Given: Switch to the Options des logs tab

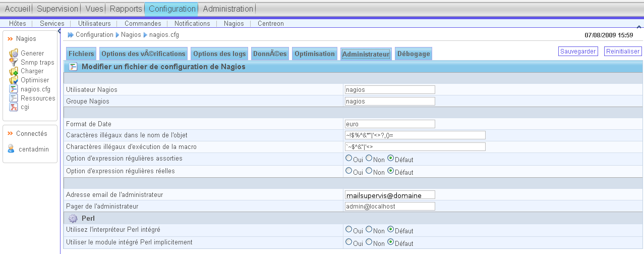Looking at the screenshot, I should tap(219, 54).
